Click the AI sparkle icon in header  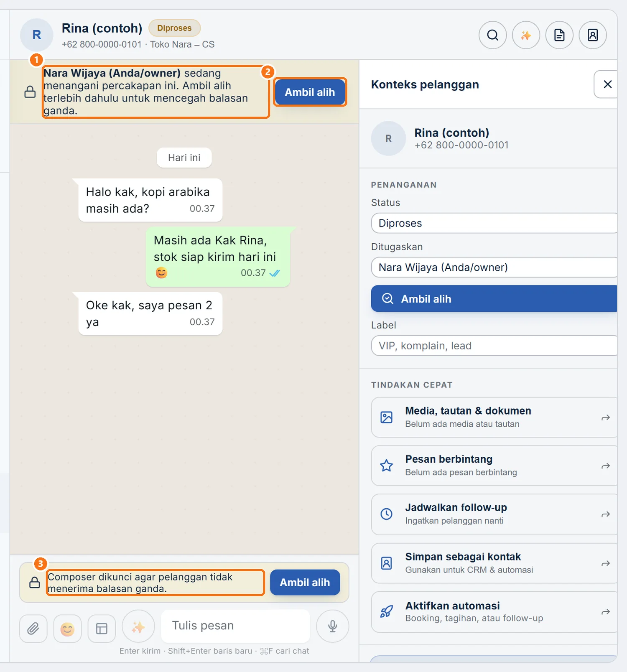[526, 35]
